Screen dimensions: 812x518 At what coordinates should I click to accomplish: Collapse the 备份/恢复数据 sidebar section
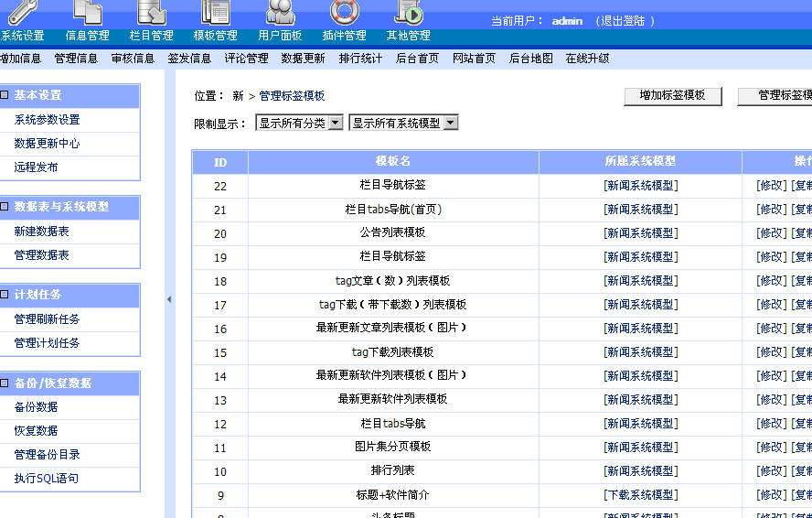point(5,383)
